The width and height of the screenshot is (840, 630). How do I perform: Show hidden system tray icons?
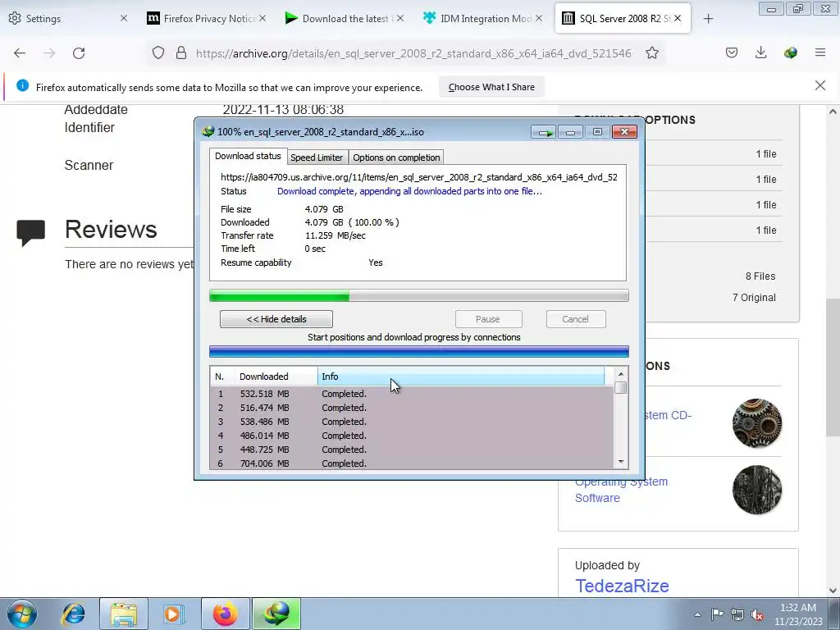tap(697, 614)
